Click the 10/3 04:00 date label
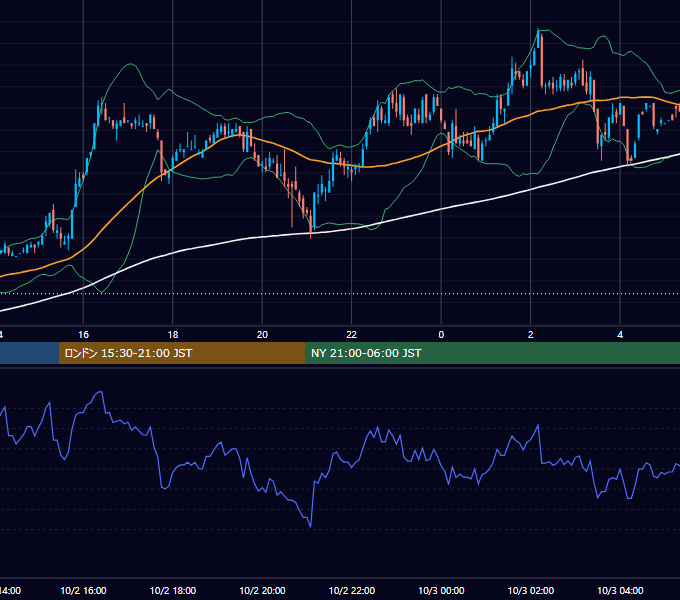Screen dimensions: 680x600 [620, 590]
